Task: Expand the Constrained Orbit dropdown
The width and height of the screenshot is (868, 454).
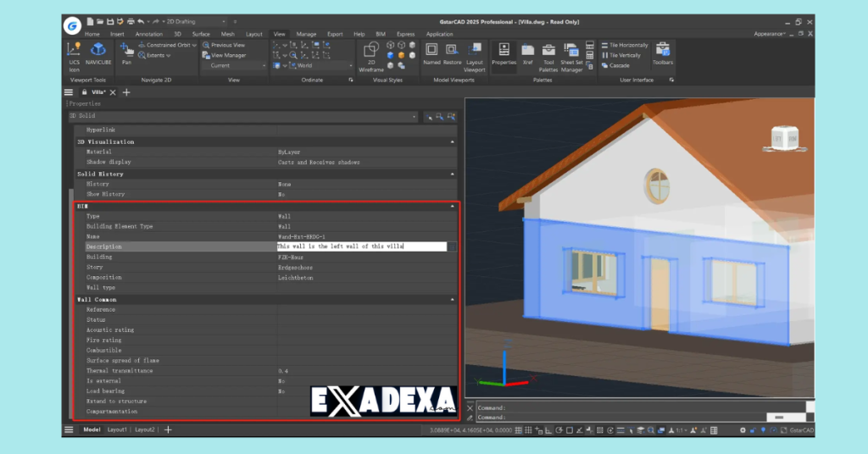Action: (x=194, y=46)
